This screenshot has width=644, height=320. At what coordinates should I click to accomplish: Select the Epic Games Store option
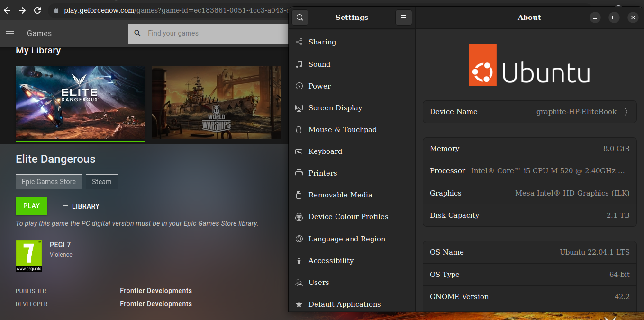(49, 182)
